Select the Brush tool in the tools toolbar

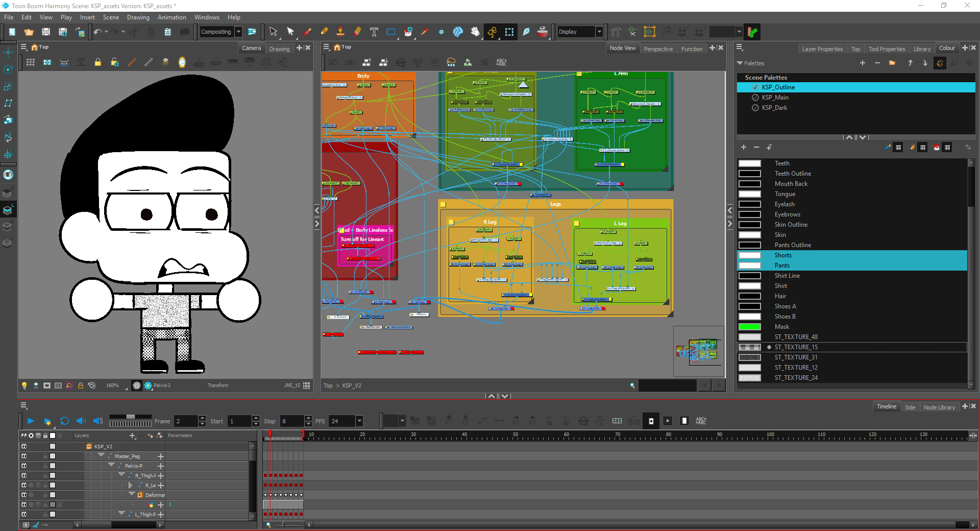[307, 32]
